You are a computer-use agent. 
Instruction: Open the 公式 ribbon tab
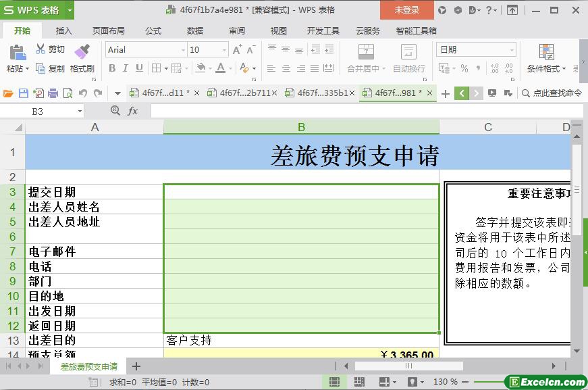tap(153, 30)
